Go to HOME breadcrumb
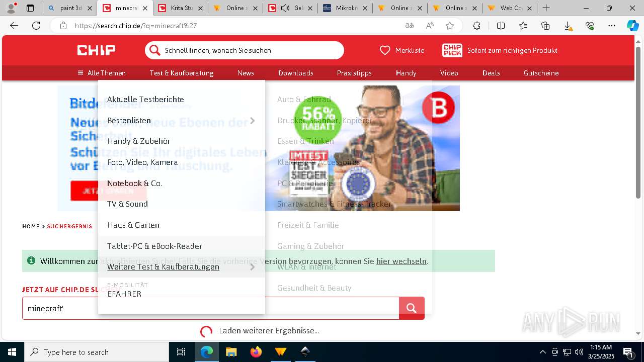The image size is (644, 362). pos(31,226)
